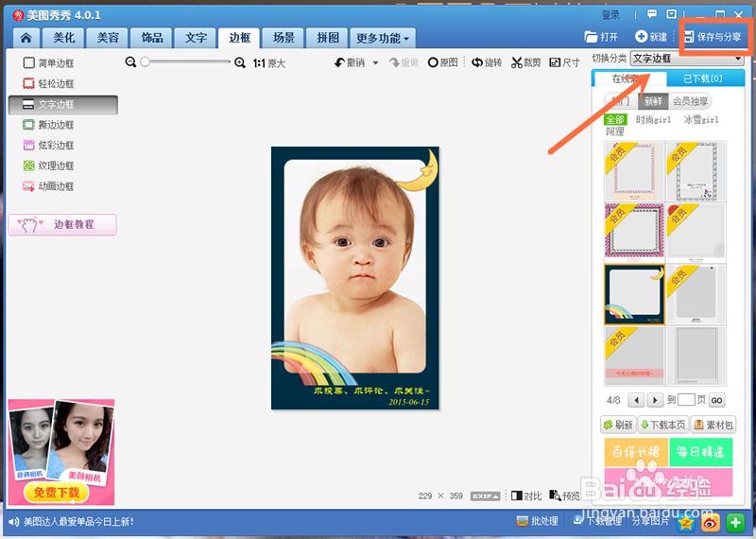Click the EXIF info button

click(485, 496)
